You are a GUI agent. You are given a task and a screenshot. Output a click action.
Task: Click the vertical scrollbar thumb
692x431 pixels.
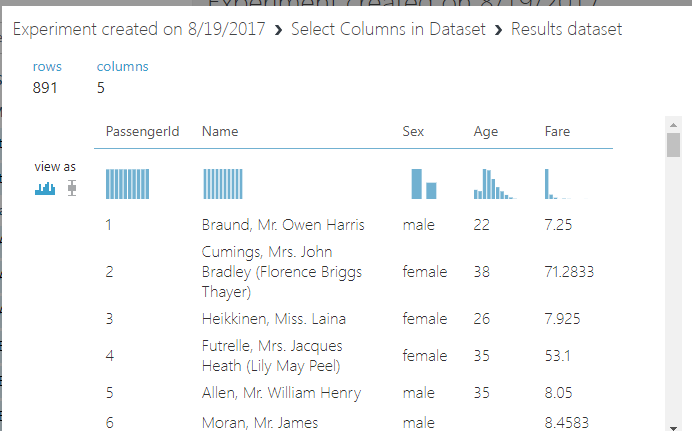(x=673, y=145)
